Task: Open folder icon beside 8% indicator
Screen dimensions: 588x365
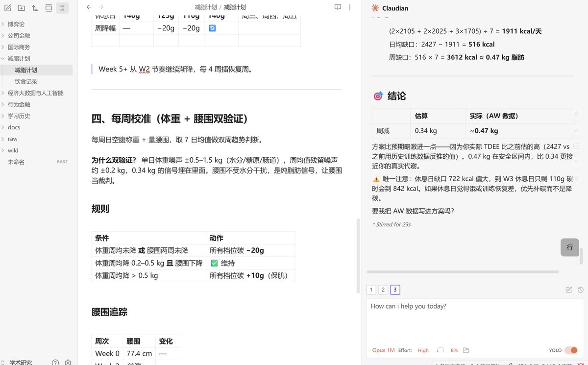Action: (466, 350)
